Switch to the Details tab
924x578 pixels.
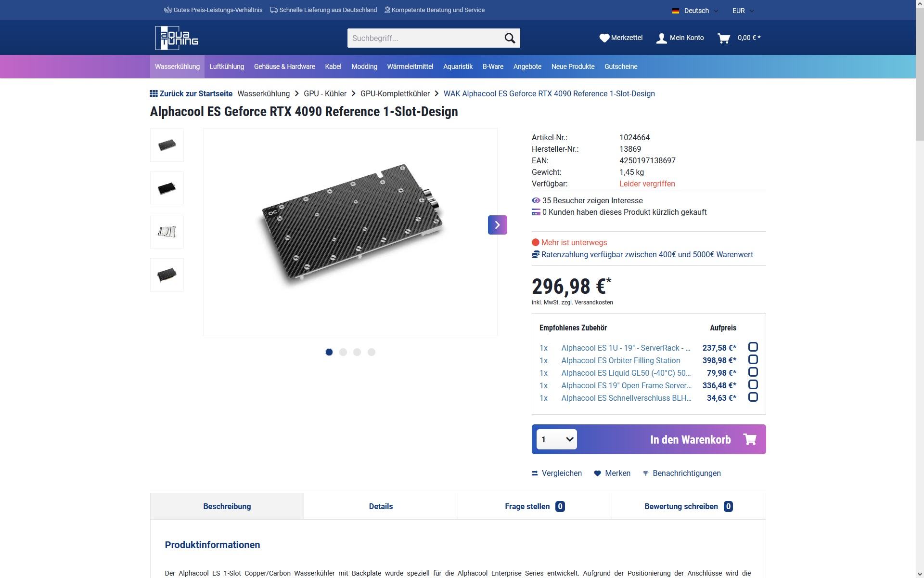click(381, 506)
